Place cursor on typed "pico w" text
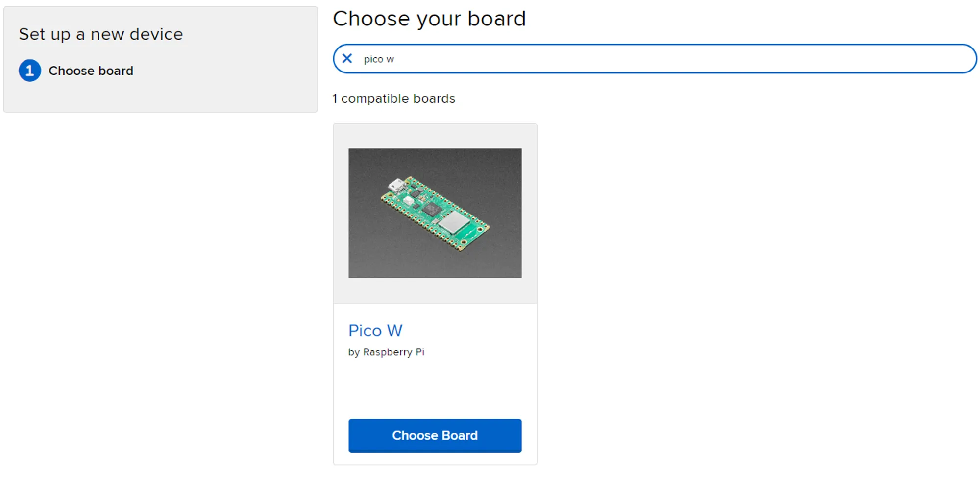Image resolution: width=980 pixels, height=477 pixels. click(379, 59)
